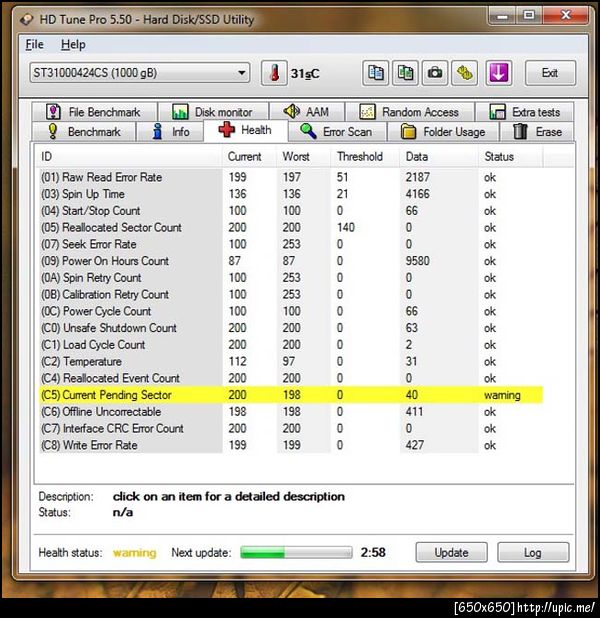The image size is (600, 618).
Task: Click the thermometer temperature icon
Action: [x=274, y=73]
